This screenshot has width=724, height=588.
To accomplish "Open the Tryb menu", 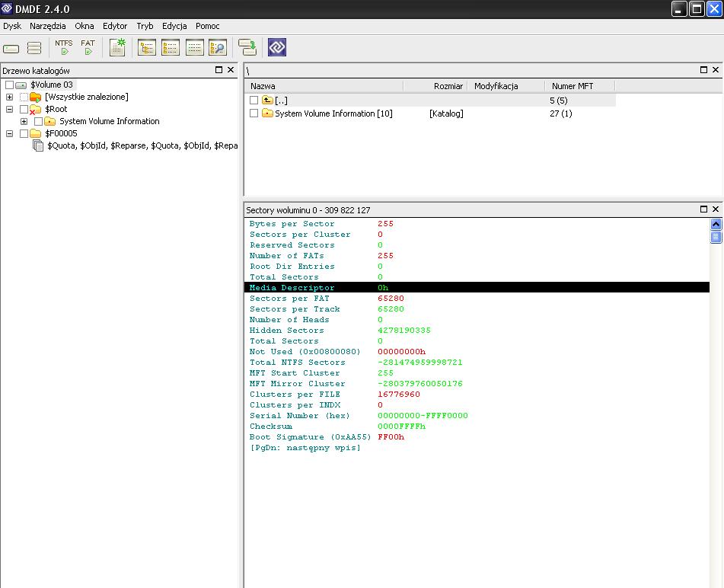I will [145, 26].
